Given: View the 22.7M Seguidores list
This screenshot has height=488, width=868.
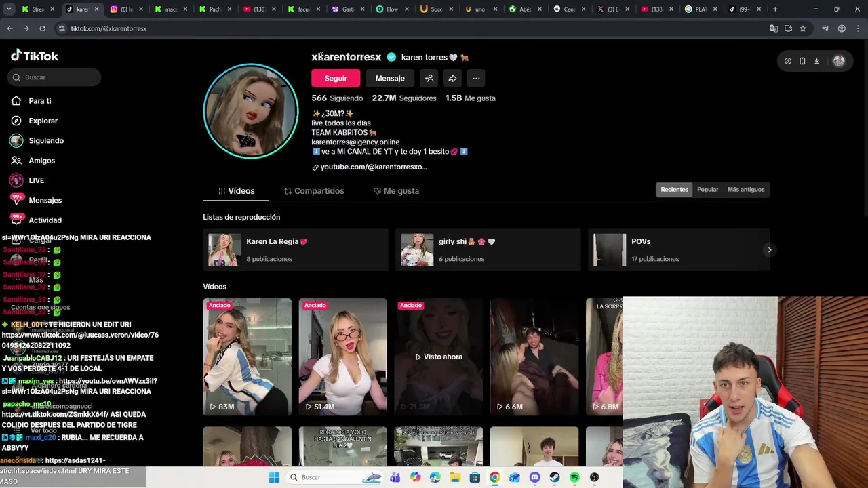Looking at the screenshot, I should click(x=404, y=98).
